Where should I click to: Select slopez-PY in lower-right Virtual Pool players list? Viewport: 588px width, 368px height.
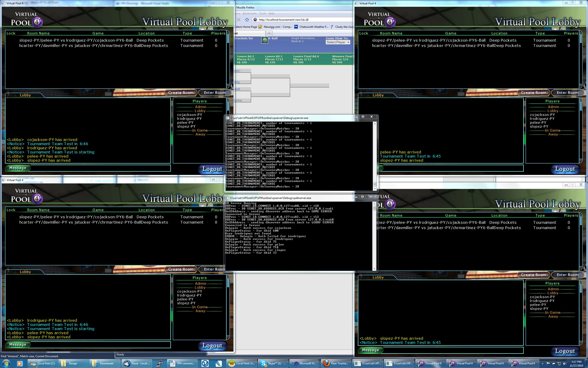coord(539,309)
